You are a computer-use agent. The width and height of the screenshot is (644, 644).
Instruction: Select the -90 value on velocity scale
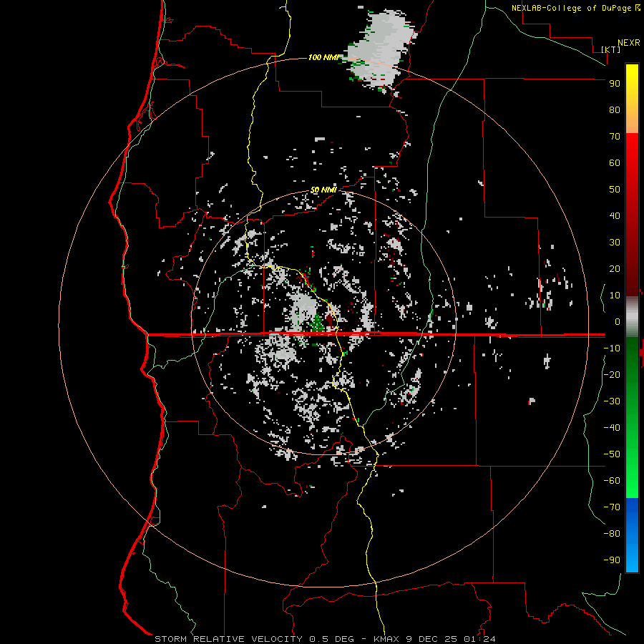coord(612,560)
